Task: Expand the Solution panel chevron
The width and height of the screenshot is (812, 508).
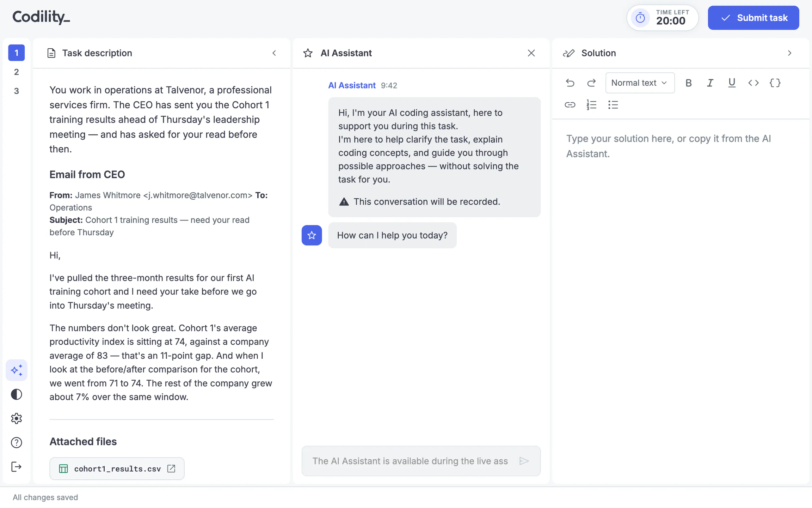Action: coord(789,53)
